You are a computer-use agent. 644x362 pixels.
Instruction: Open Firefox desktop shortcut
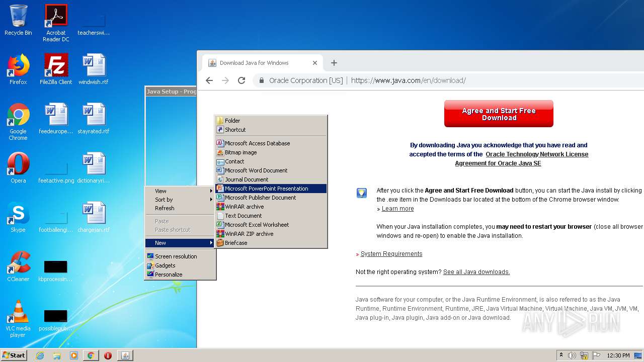click(x=18, y=69)
